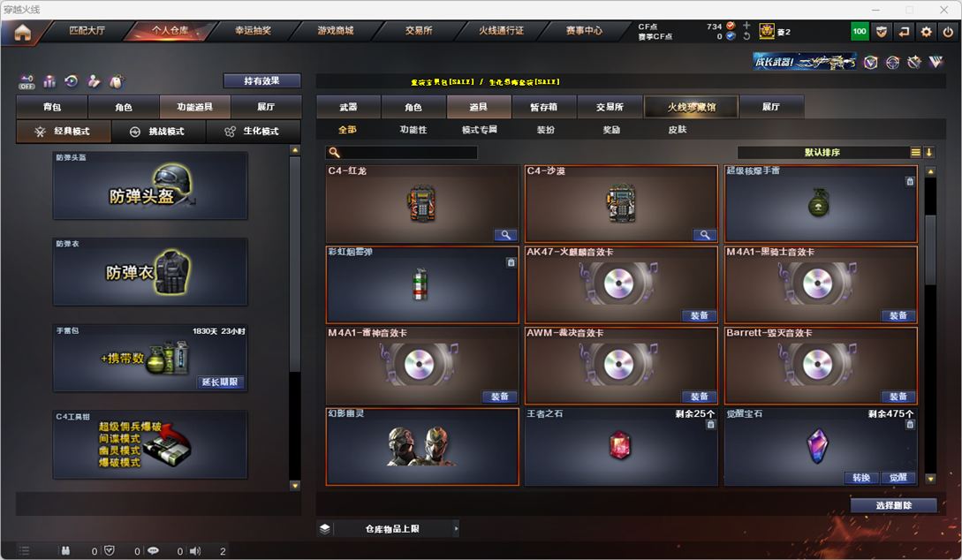Viewport: 962px width, 560px height.
Task: Click the 选择删除 button
Action: tap(893, 505)
